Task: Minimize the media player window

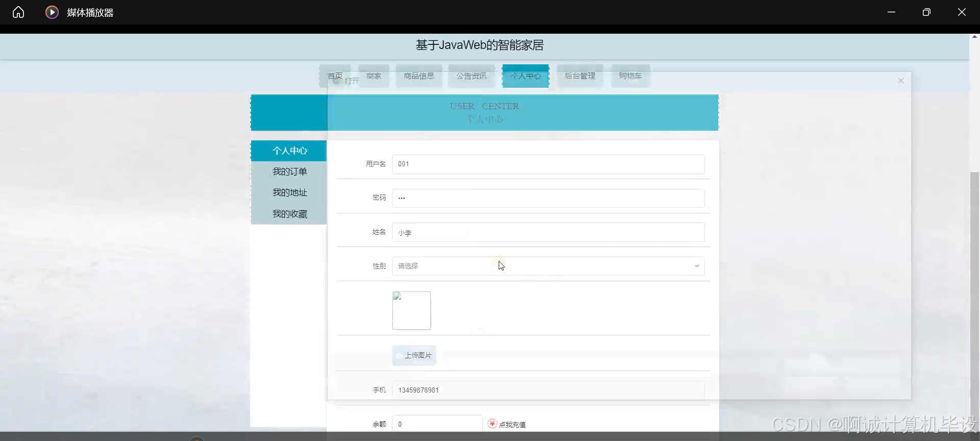Action: [892, 12]
